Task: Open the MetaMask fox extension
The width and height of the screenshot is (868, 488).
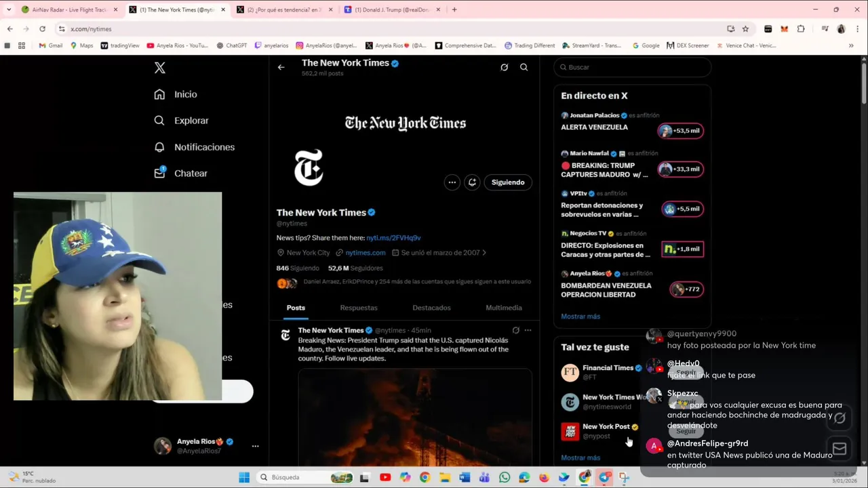Action: pyautogui.click(x=785, y=29)
